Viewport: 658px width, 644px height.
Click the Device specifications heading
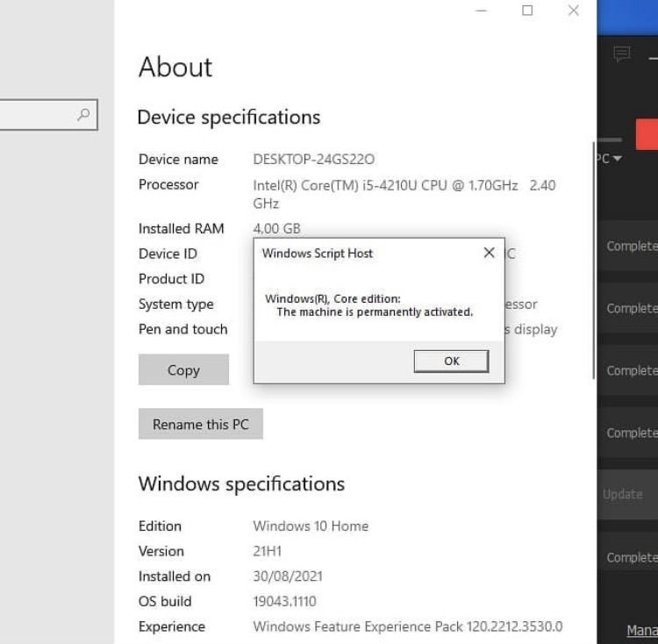(229, 117)
